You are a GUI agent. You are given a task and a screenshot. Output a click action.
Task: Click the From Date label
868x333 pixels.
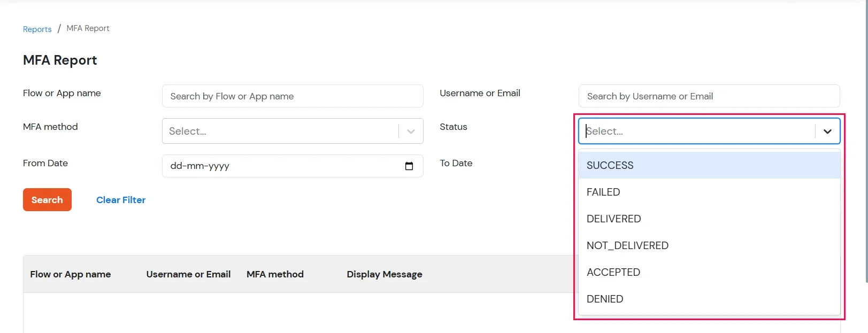[45, 163]
